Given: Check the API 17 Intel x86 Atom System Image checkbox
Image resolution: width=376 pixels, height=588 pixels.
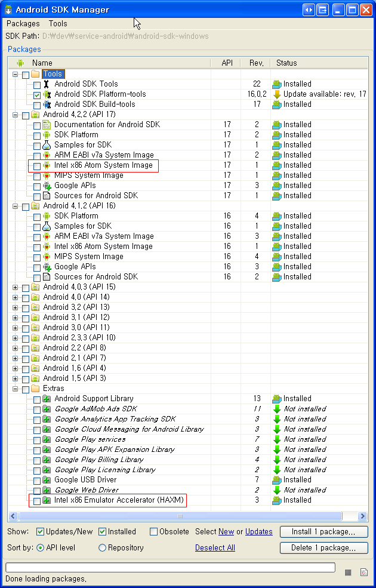Looking at the screenshot, I should coord(37,166).
